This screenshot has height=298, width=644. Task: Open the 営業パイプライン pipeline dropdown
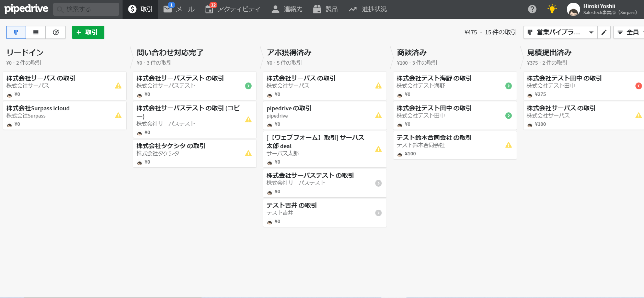tap(560, 32)
